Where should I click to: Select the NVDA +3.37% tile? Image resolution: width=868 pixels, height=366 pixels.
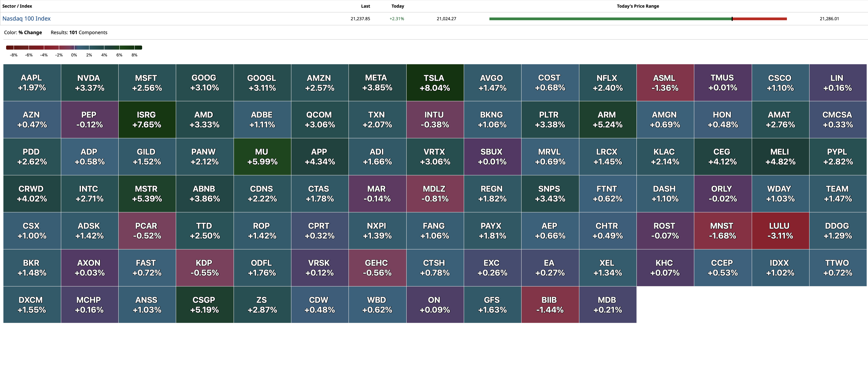[x=89, y=83]
